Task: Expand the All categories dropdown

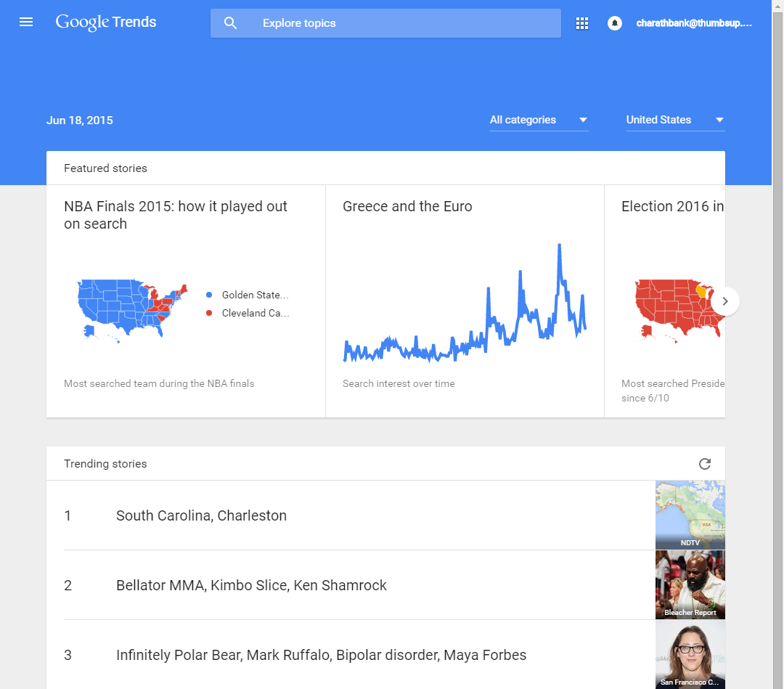Action: 539,121
